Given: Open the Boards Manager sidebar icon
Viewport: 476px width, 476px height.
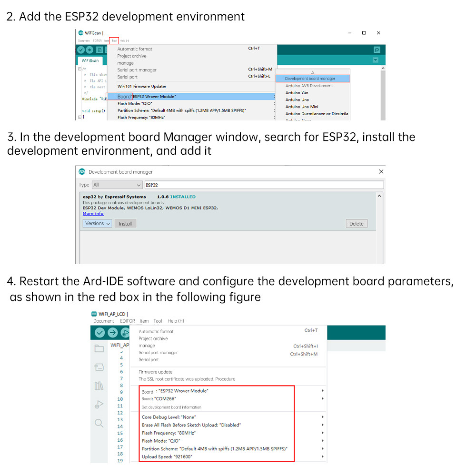Looking at the screenshot, I should coord(99,367).
